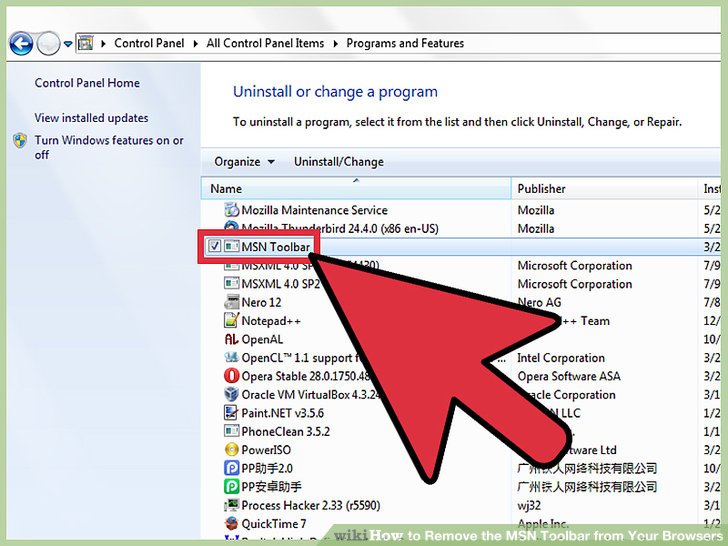The image size is (728, 546).
Task: Click Mozilla Thunderbird icon
Action: 231,227
